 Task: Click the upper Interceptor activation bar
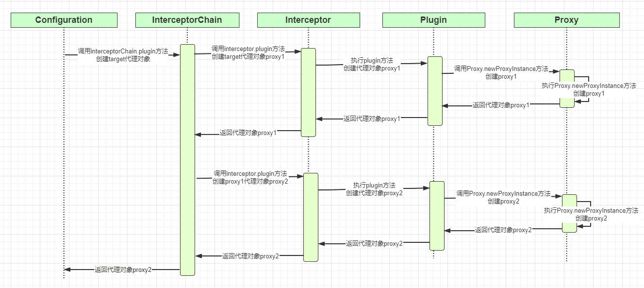pos(308,92)
